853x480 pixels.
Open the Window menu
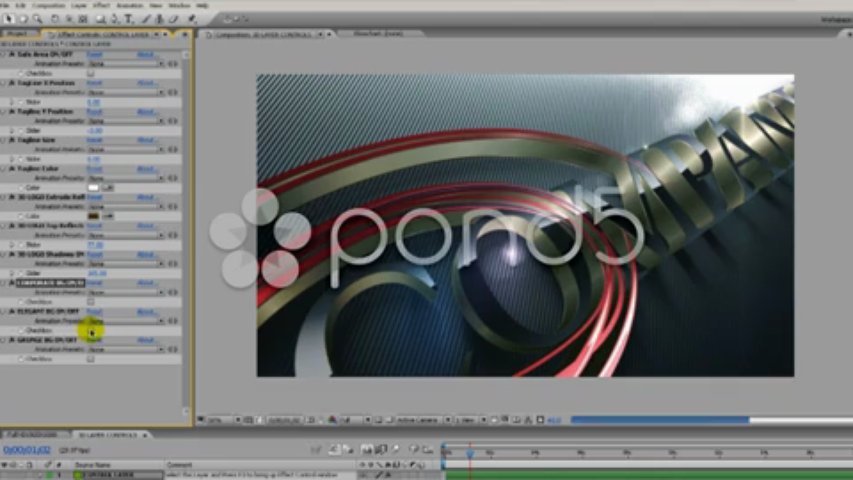[x=179, y=5]
